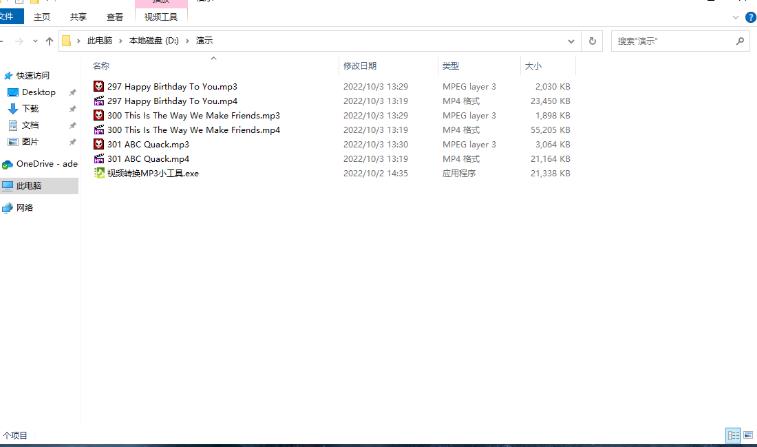Click the 应用程序 type cell

click(x=459, y=173)
